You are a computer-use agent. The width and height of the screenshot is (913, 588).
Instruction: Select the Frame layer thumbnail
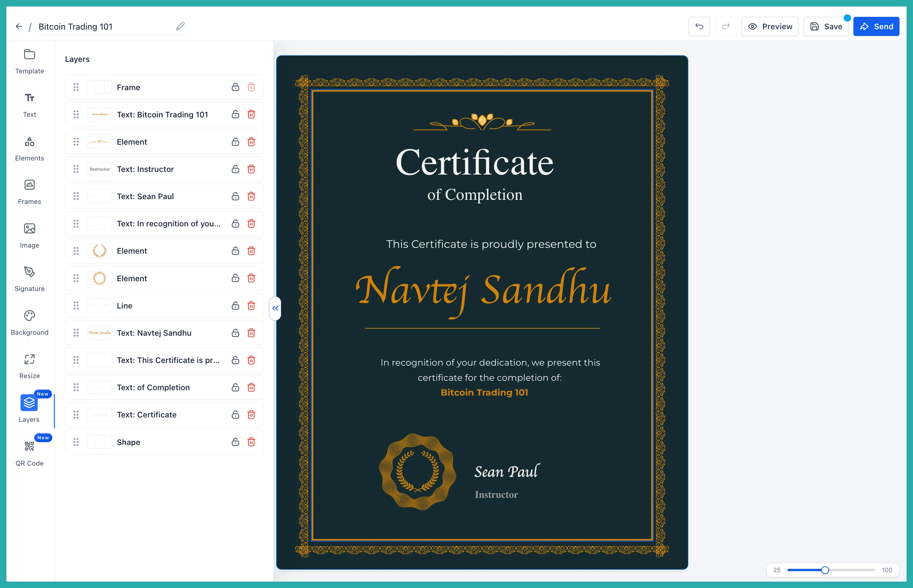pyautogui.click(x=99, y=87)
